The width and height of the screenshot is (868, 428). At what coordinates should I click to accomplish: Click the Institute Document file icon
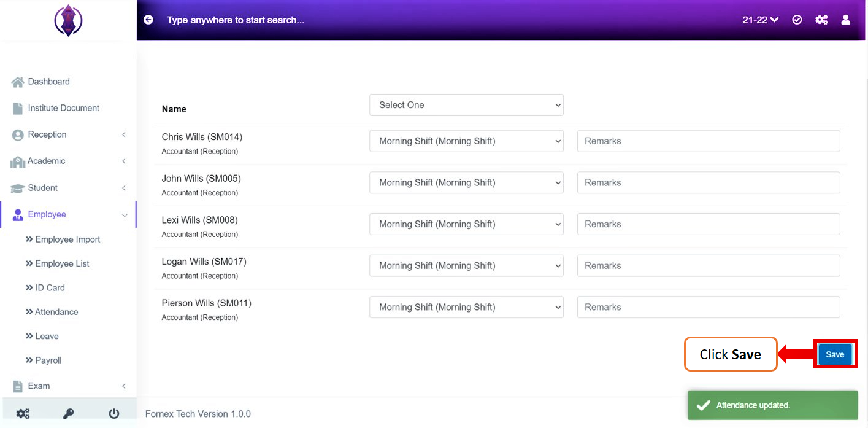[x=18, y=108]
